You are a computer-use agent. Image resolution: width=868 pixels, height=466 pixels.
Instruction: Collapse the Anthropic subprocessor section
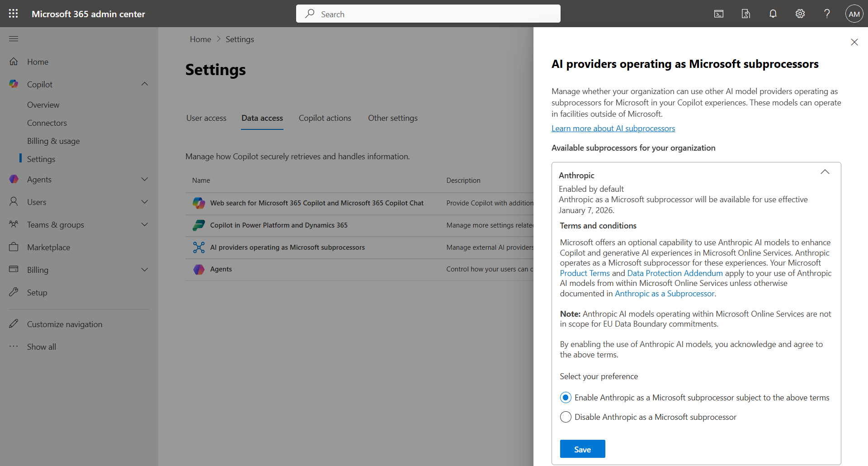click(825, 172)
